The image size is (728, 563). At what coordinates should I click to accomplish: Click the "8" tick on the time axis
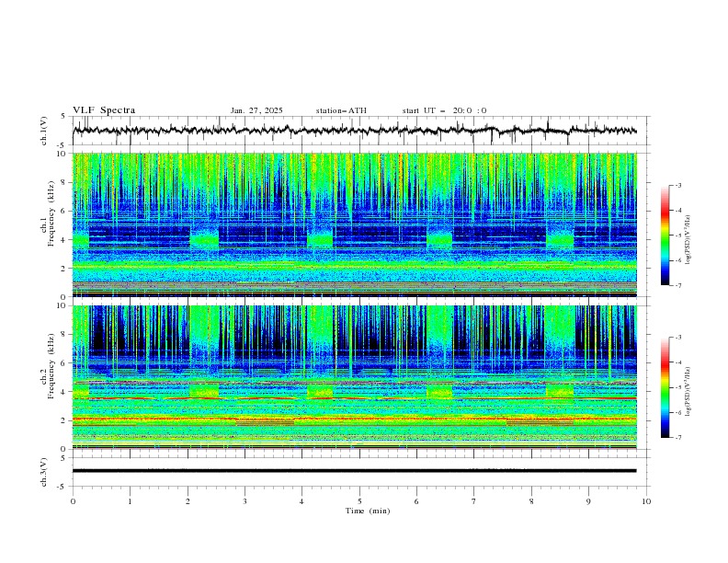(531, 501)
